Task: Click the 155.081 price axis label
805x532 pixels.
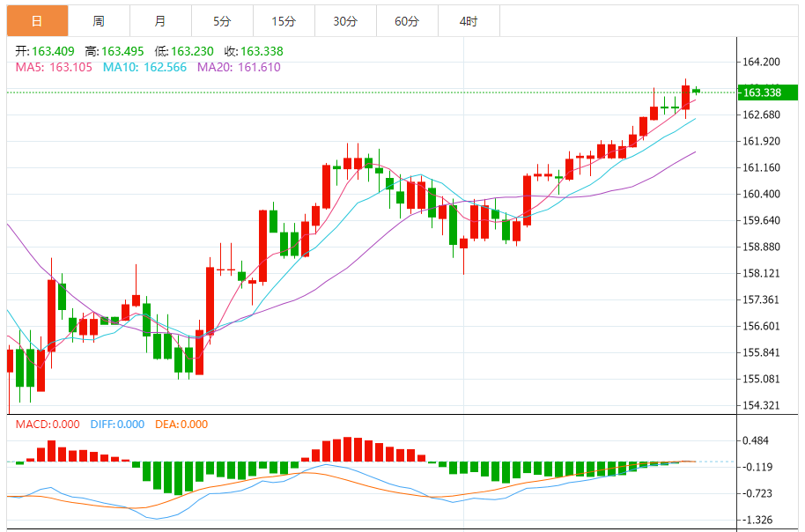Action: [762, 379]
